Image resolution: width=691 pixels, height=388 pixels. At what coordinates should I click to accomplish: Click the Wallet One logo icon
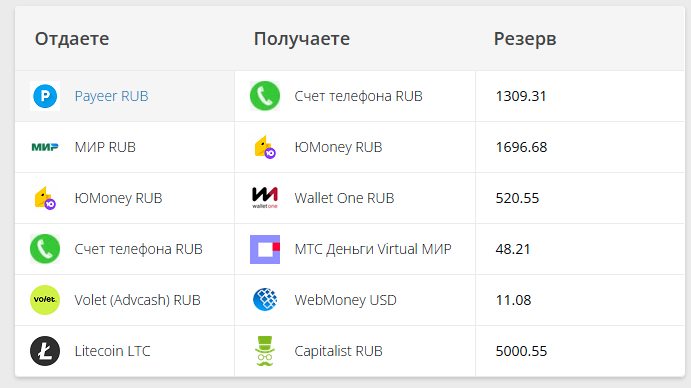[x=265, y=198]
